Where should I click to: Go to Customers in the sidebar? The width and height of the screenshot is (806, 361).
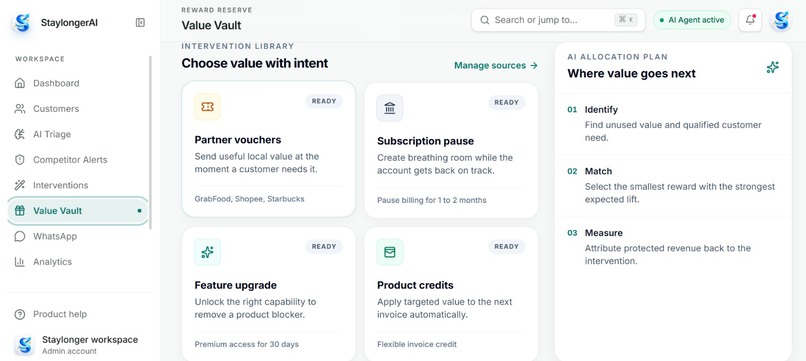[x=78, y=109]
